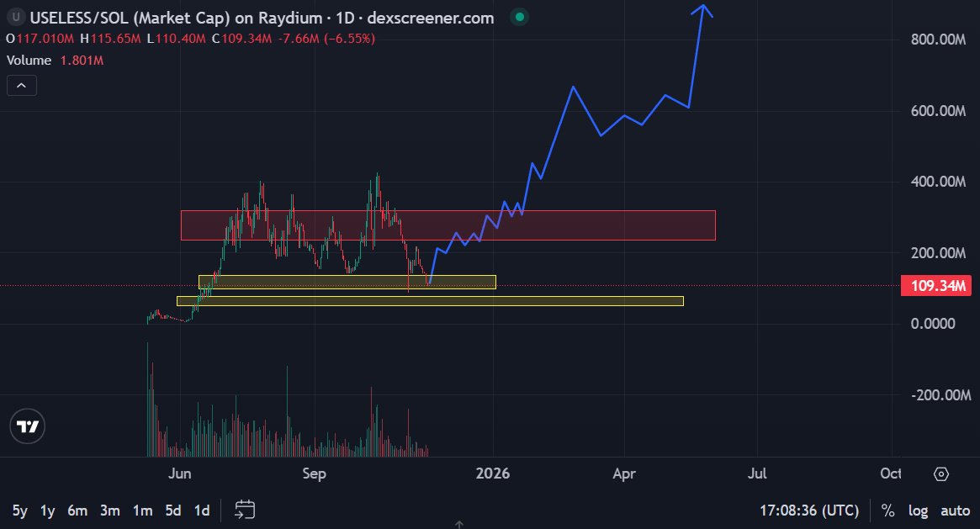
Task: Click the upward arrow beneath the chart
Action: (459, 525)
